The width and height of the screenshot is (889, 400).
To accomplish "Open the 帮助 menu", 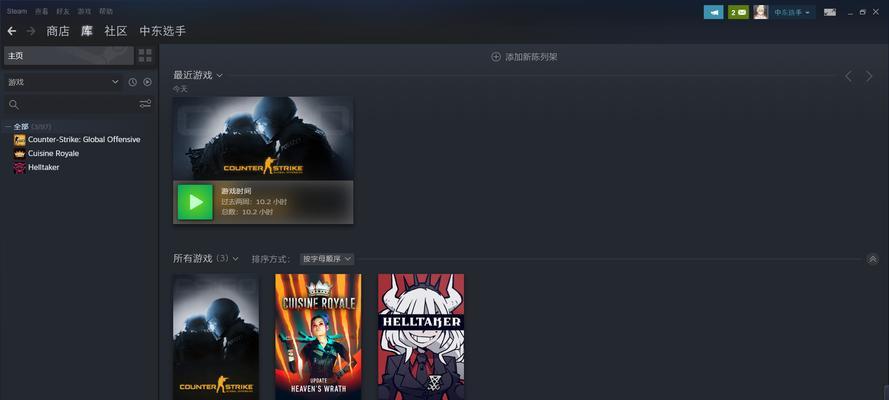I will tap(106, 11).
